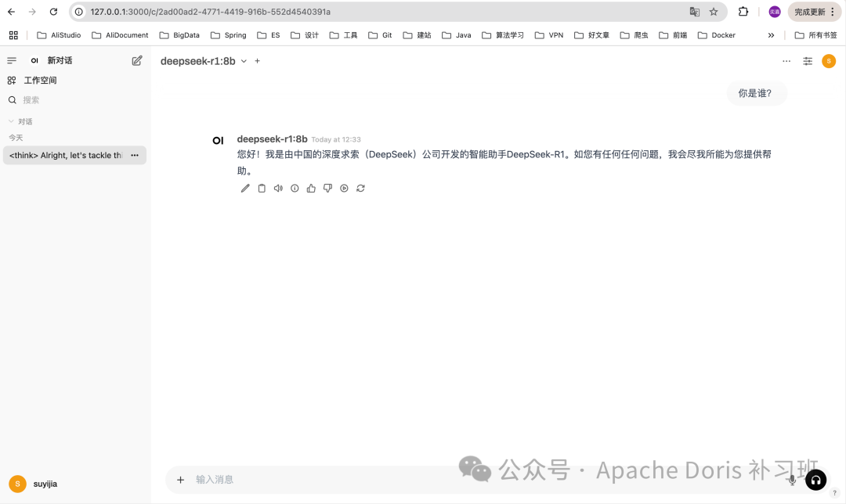Continue generation via play-circle icon
Viewport: 846px width, 504px height.
344,188
